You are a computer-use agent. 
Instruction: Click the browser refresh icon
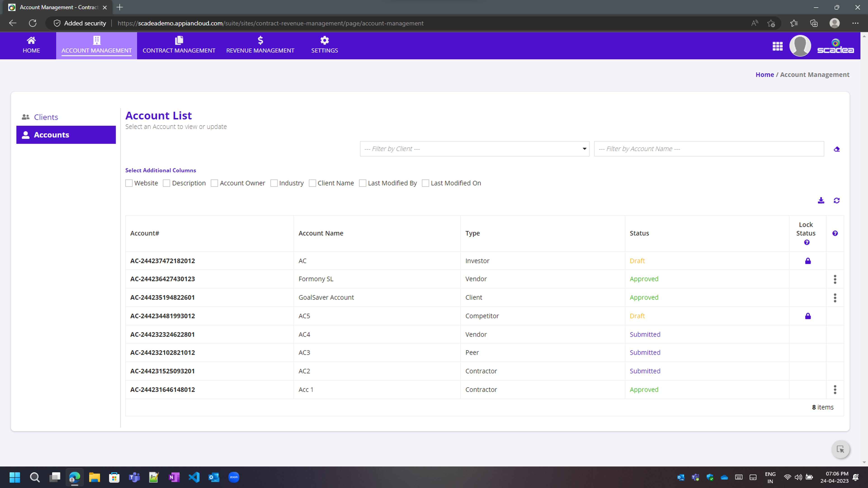(33, 23)
